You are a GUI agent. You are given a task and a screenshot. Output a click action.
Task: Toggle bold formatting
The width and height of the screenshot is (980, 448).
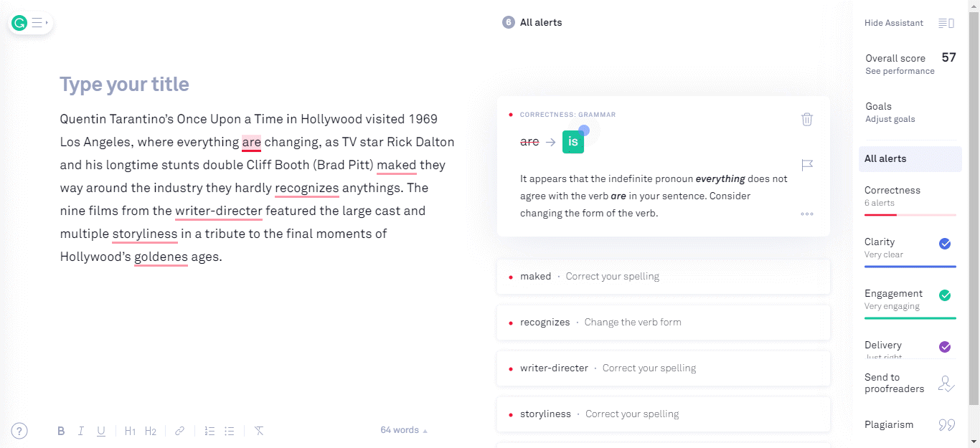pyautogui.click(x=61, y=431)
